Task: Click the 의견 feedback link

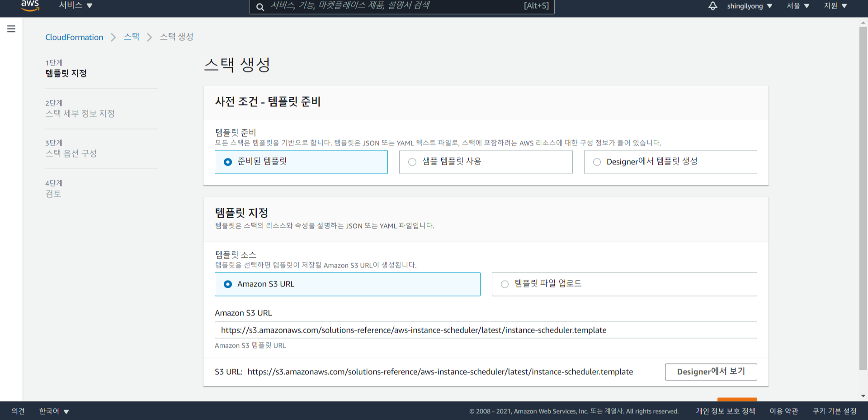Action: pos(18,411)
